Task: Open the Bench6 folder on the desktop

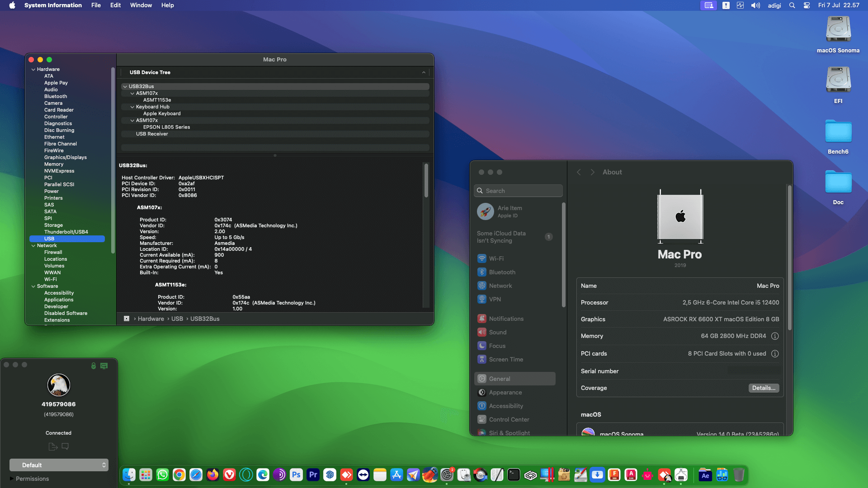Action: [x=838, y=136]
